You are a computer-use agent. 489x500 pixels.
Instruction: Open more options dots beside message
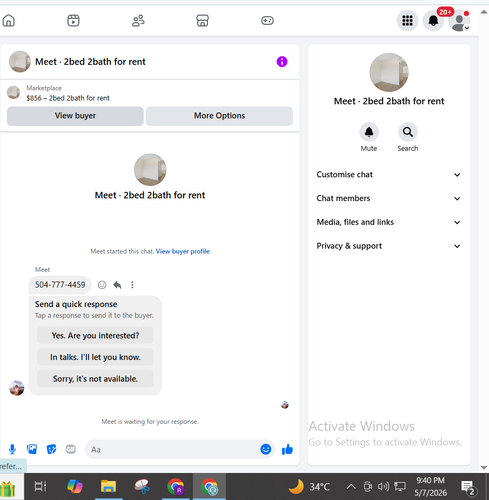(x=132, y=285)
